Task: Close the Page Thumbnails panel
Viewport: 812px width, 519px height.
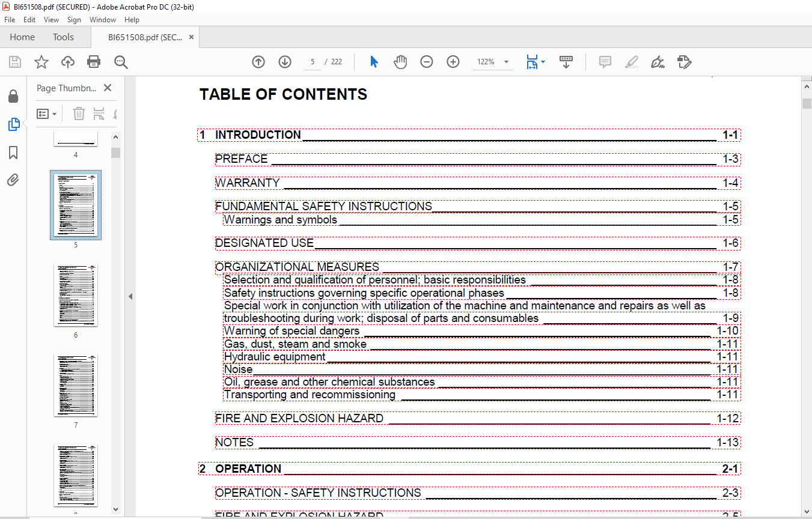Action: (108, 88)
